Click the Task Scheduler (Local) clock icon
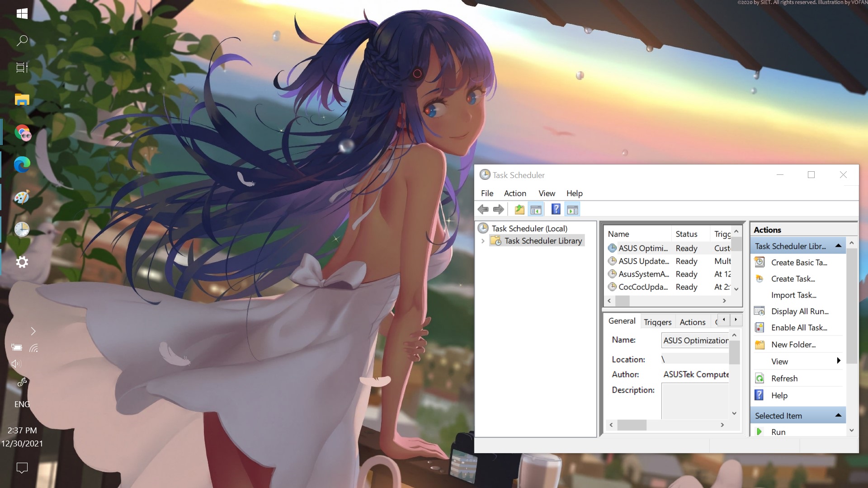Viewport: 868px width, 488px height. [483, 228]
